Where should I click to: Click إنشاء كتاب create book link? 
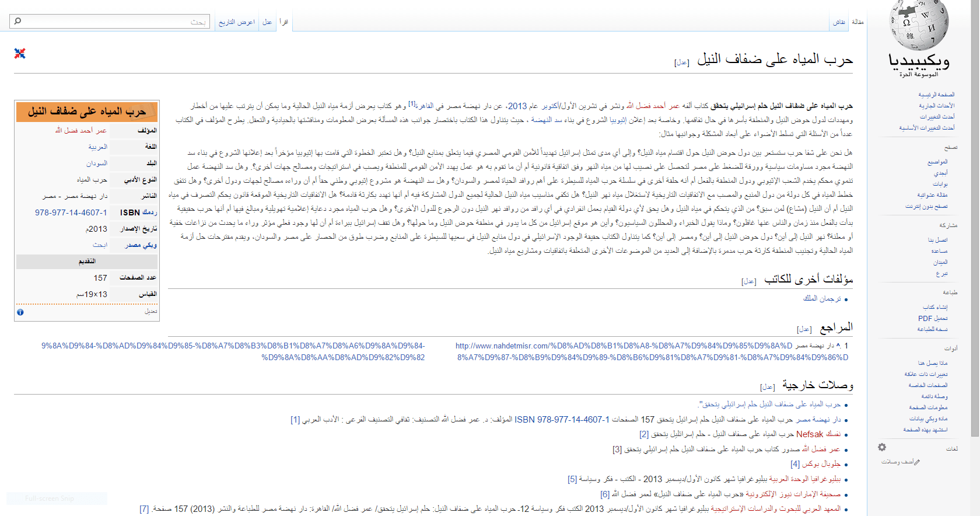[935, 307]
